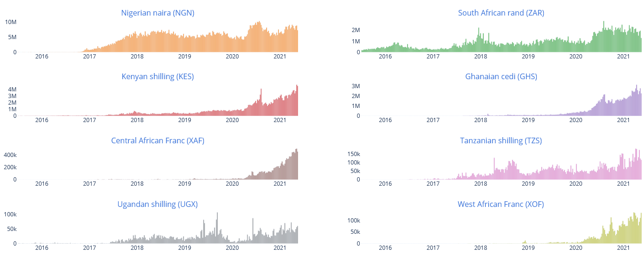This screenshot has height=255, width=644.
Task: Click the 3M y-axis label on the Ghanaian cedi chart
Action: (356, 86)
